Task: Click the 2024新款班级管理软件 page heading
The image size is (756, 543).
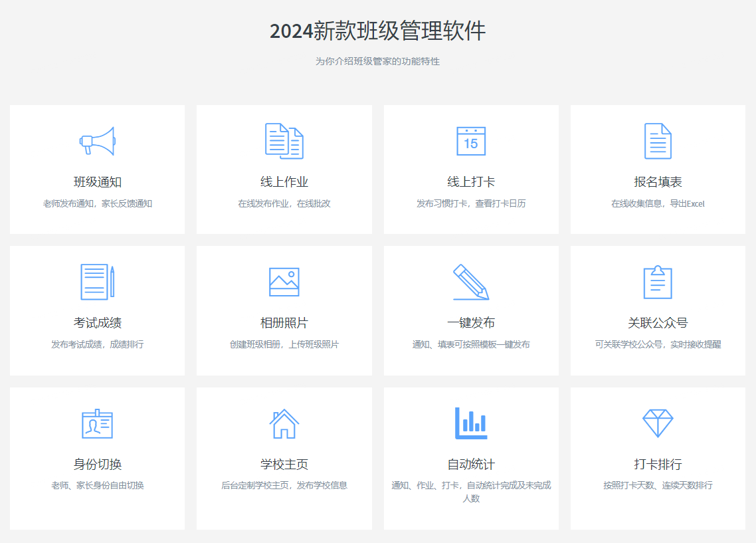Action: 377,31
